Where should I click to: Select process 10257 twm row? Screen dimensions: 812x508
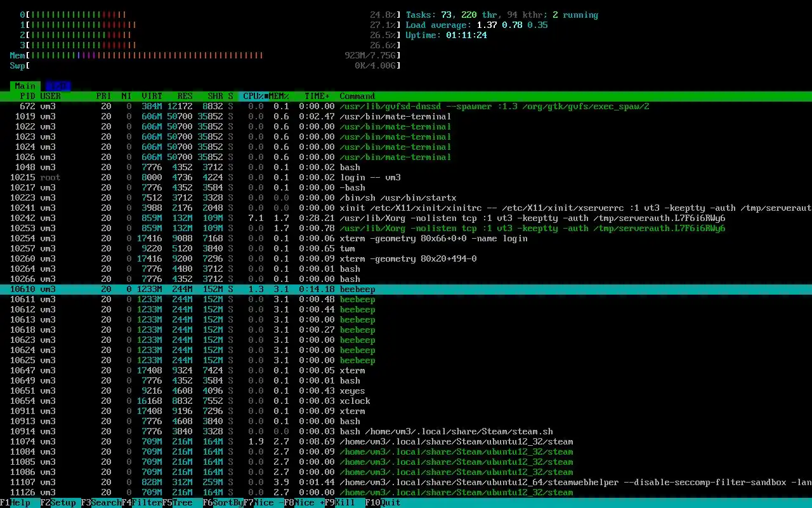point(406,248)
